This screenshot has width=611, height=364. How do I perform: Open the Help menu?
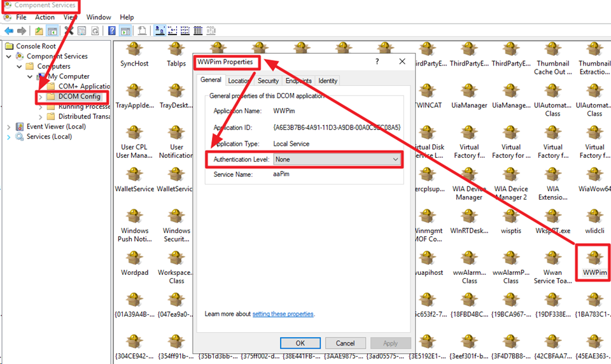pyautogui.click(x=127, y=17)
